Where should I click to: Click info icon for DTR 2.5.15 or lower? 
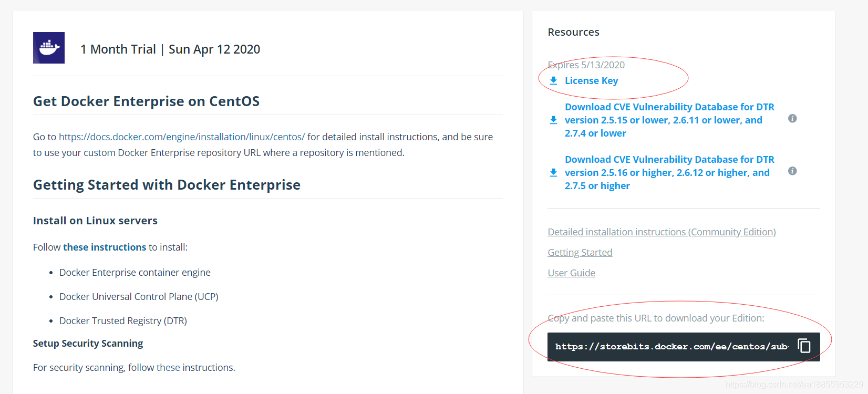[x=792, y=119]
